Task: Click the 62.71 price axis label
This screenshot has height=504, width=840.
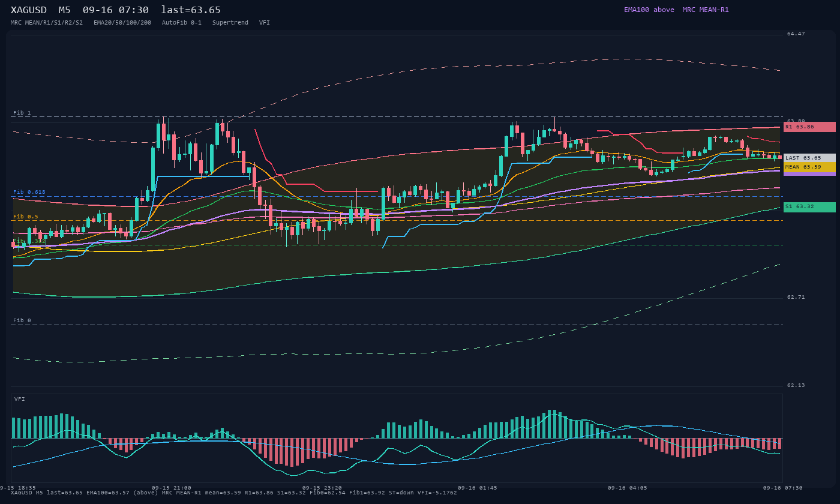Action: pos(796,297)
